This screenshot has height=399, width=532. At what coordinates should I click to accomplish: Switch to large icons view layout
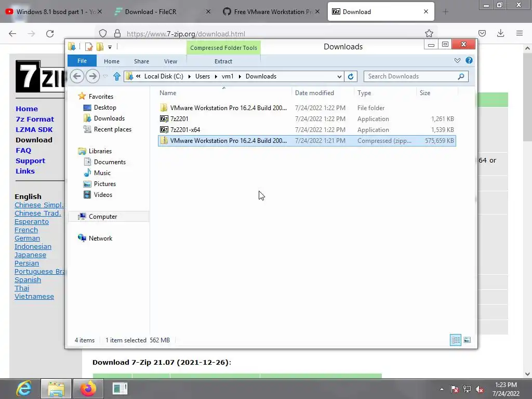[467, 340]
